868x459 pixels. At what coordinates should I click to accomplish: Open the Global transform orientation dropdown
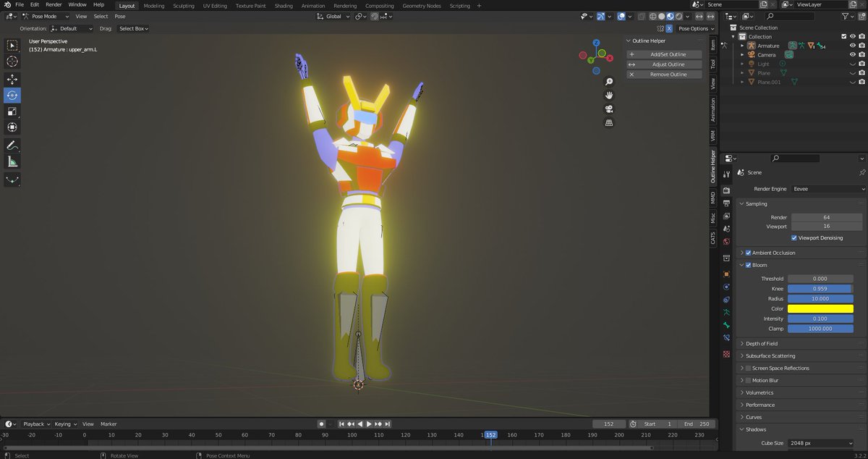click(333, 16)
